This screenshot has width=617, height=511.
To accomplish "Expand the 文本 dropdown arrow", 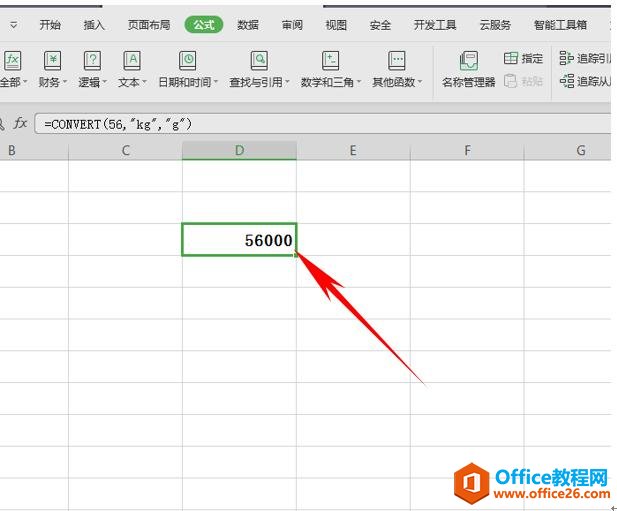I will point(144,82).
